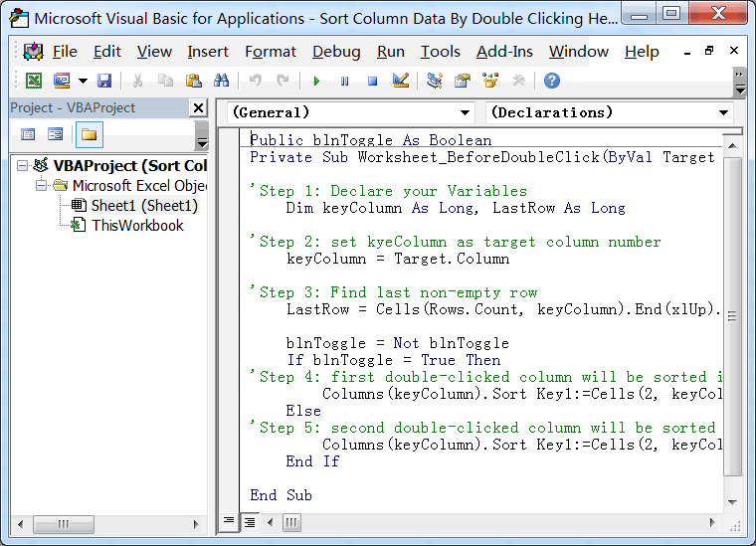This screenshot has width=756, height=546.
Task: Click code pane horizontal scroll right arrow
Action: pos(712,522)
